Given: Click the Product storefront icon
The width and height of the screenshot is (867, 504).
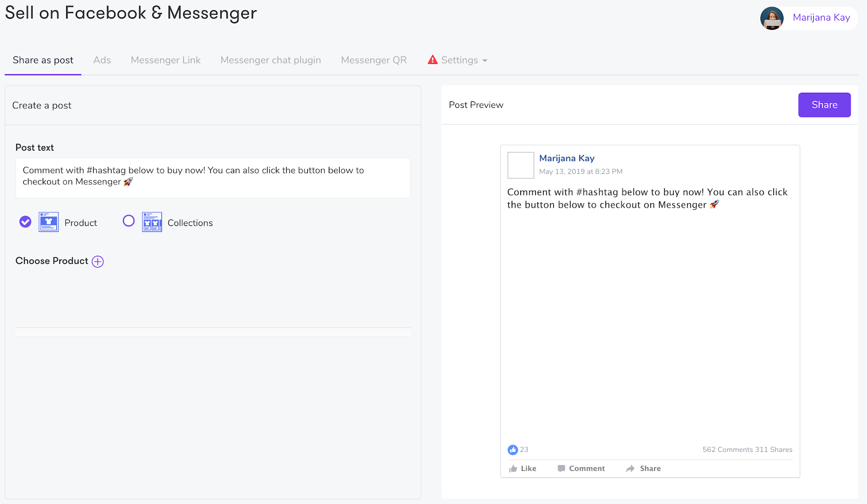Looking at the screenshot, I should point(48,222).
